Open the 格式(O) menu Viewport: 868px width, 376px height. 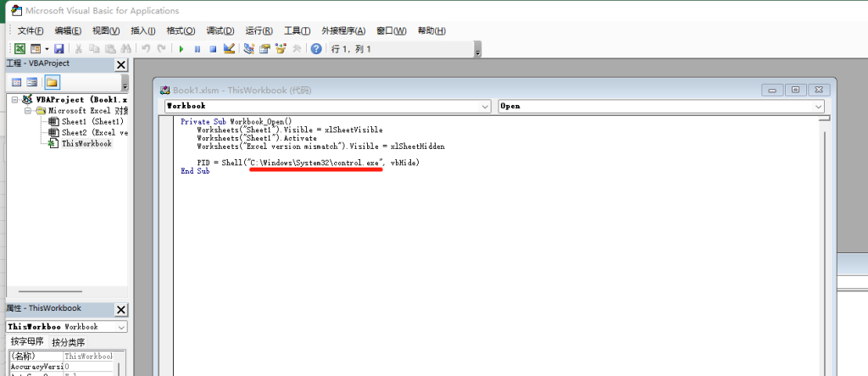coord(181,30)
